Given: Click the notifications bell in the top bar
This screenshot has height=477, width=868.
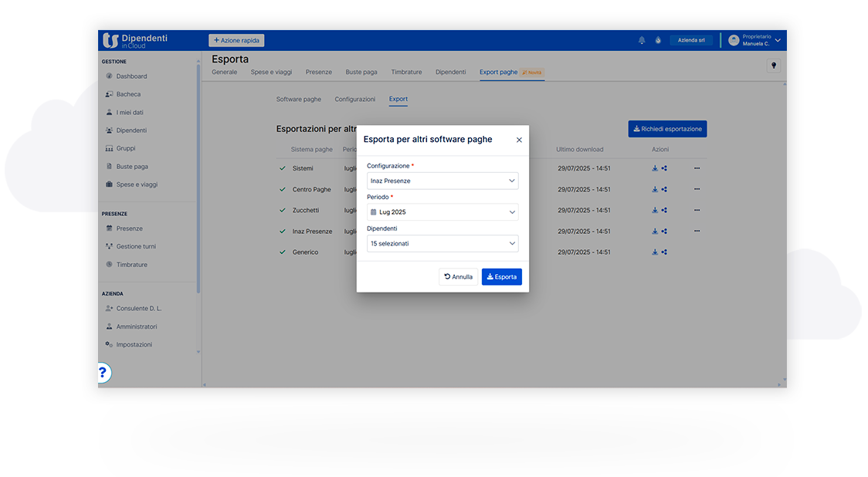Looking at the screenshot, I should [642, 39].
